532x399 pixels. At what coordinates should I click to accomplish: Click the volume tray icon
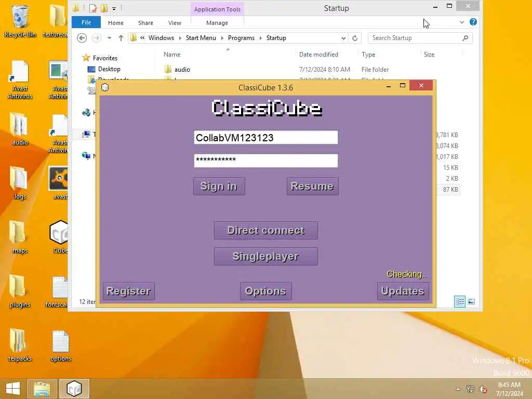coord(483,389)
